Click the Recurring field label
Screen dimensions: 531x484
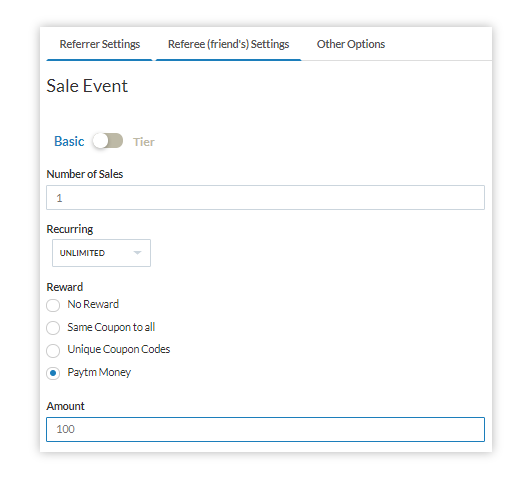coord(70,229)
